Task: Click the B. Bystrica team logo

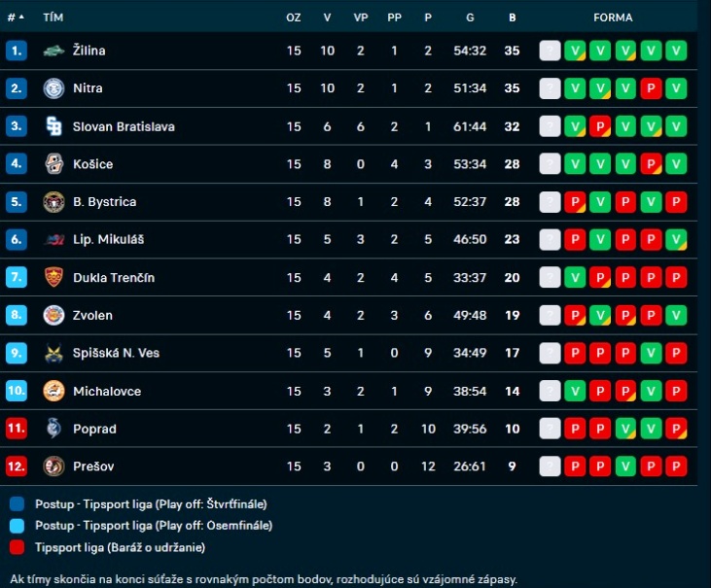Action: click(x=53, y=202)
